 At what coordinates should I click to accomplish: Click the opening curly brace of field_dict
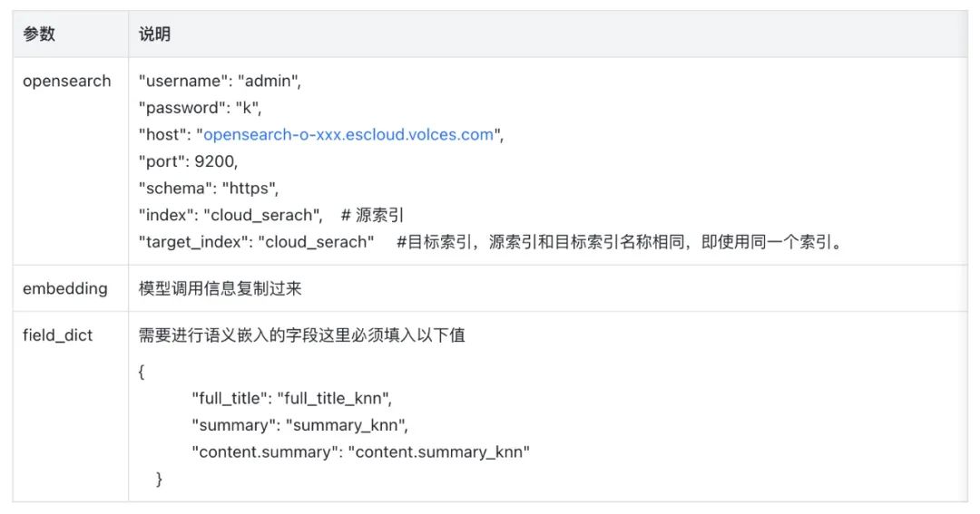click(142, 371)
